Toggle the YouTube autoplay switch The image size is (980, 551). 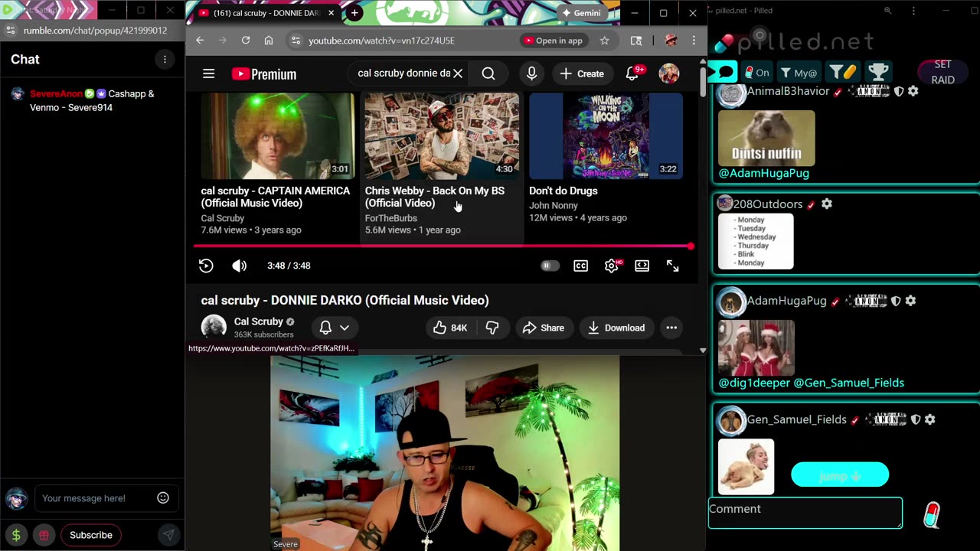point(550,266)
